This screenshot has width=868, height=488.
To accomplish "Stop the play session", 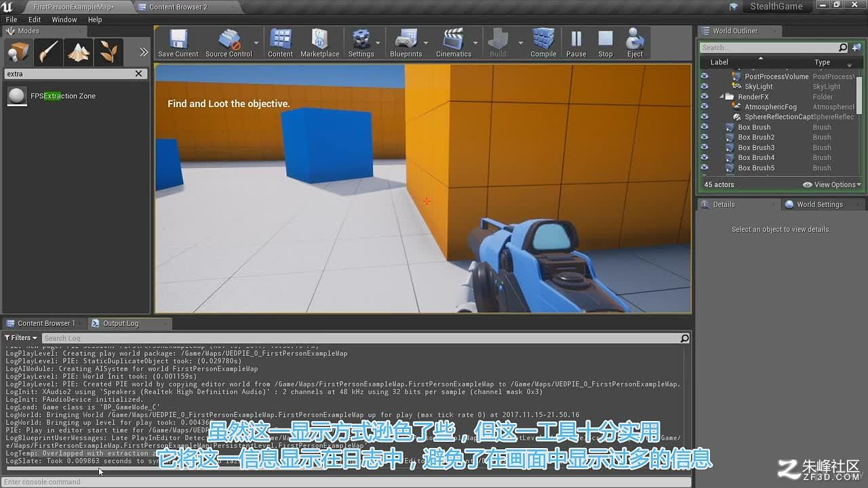I will pyautogui.click(x=606, y=43).
